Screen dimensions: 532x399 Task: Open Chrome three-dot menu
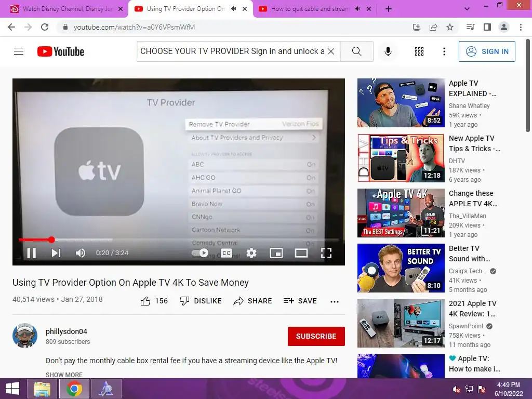click(x=521, y=27)
